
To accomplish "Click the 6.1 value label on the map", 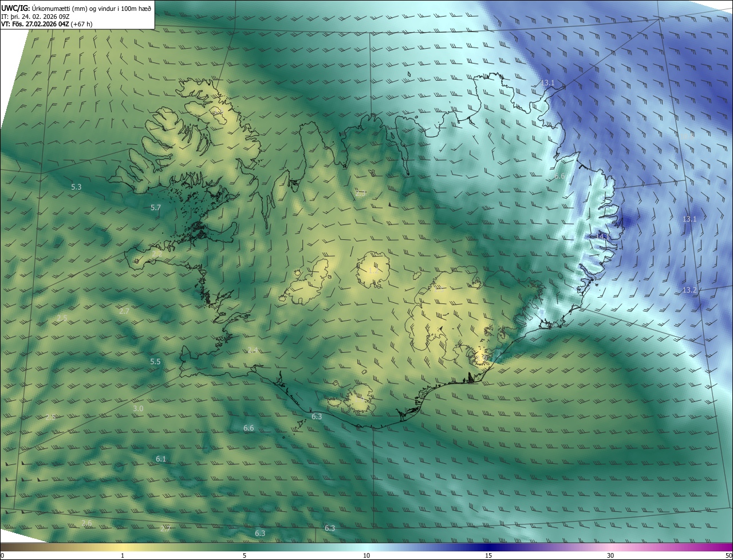I will click(x=161, y=459).
